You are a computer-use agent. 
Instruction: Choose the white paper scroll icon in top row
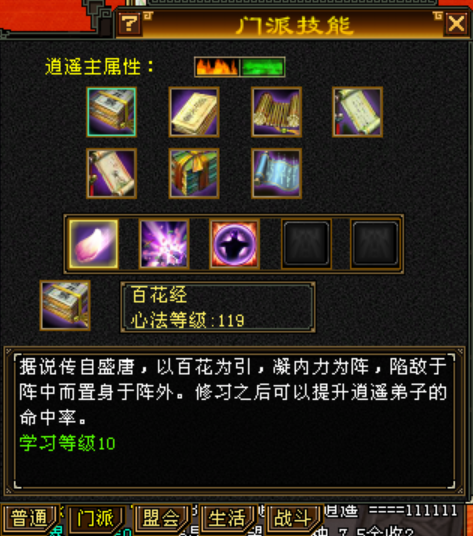(357, 112)
